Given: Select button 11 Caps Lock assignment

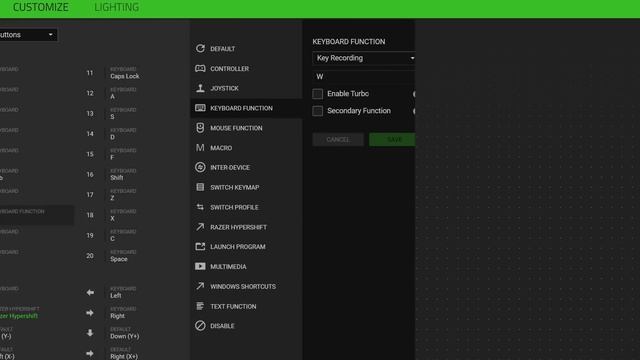Looking at the screenshot, I should pyautogui.click(x=124, y=73).
